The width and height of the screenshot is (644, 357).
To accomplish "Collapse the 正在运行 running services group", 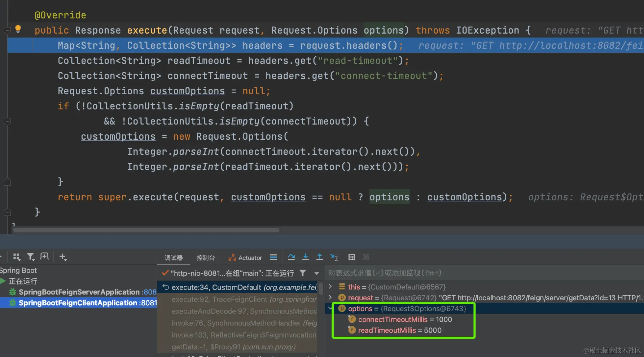I will pyautogui.click(x=3, y=281).
